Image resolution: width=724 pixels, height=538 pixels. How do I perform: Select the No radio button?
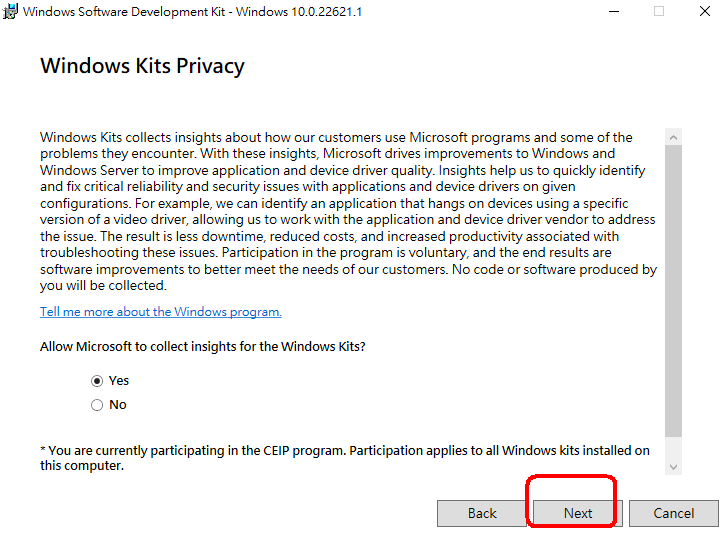tap(97, 405)
